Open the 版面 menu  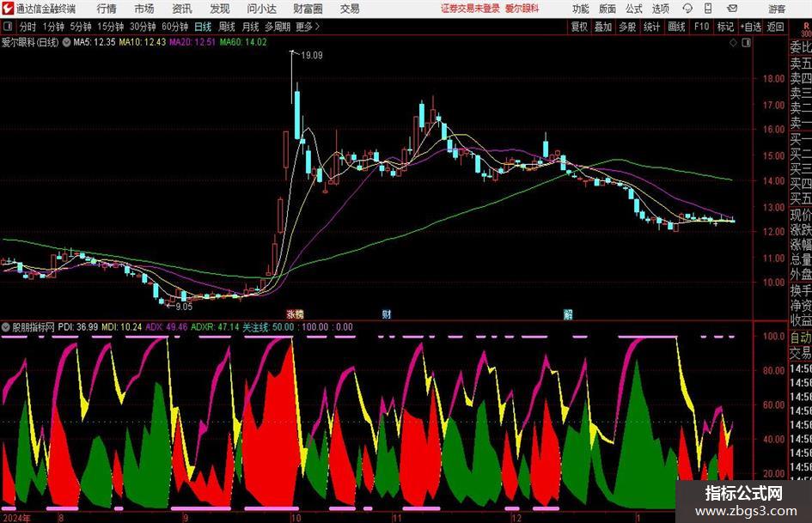[607, 9]
